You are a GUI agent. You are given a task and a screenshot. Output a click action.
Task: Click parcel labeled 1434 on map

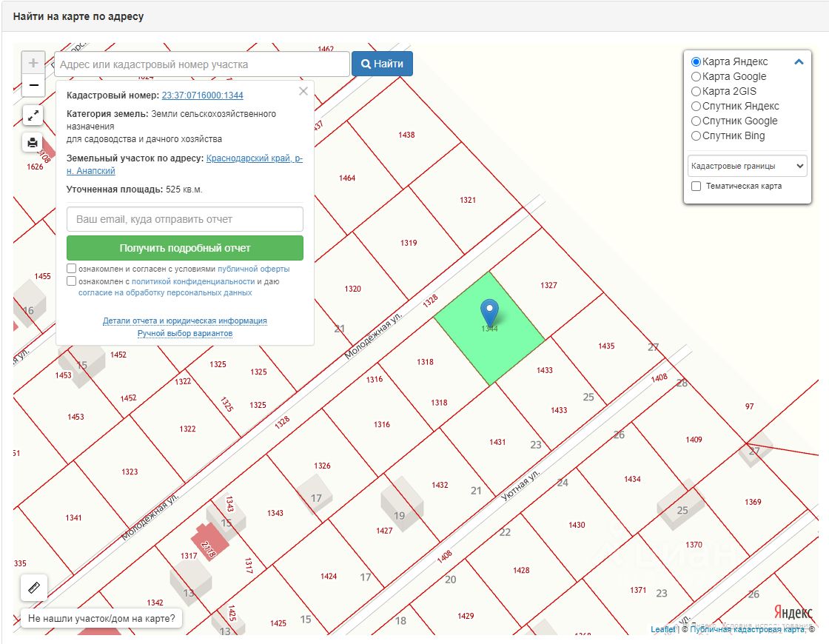pyautogui.click(x=632, y=479)
